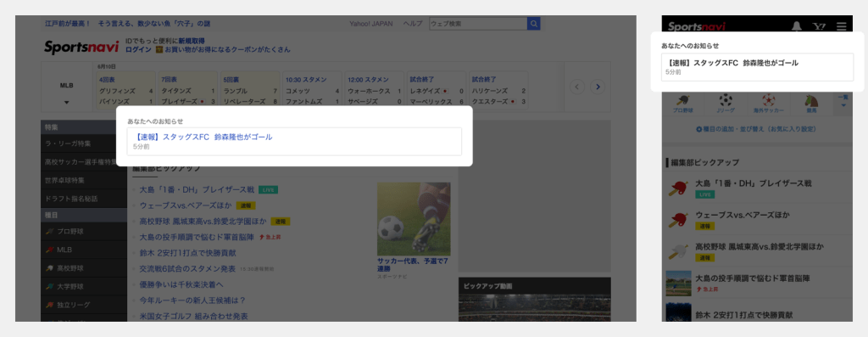Click the ログイン link

point(138,49)
